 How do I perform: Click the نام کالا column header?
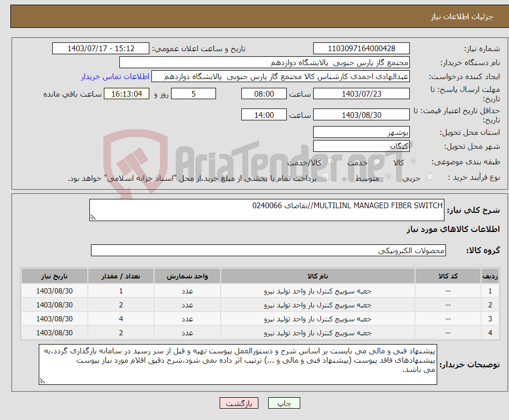pos(317,276)
